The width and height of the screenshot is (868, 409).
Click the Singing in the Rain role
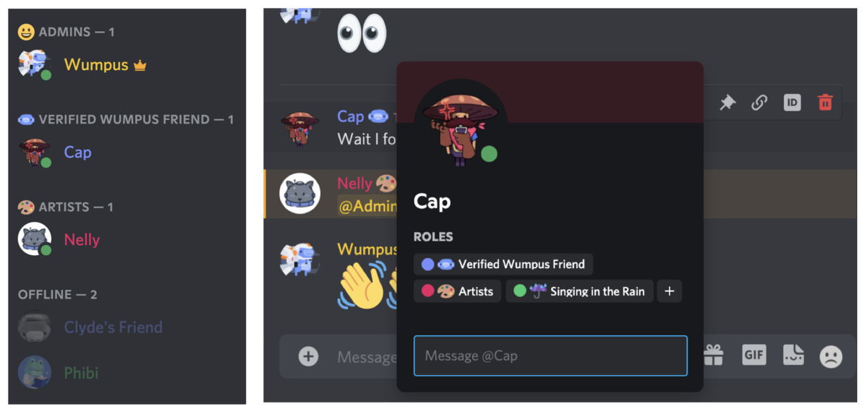[579, 291]
